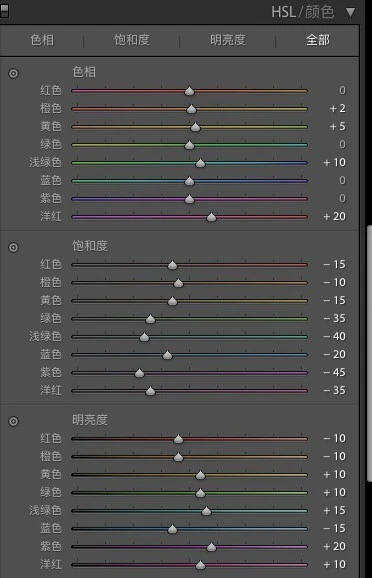Click the HSL title text
The width and height of the screenshot is (372, 578).
[x=284, y=13]
